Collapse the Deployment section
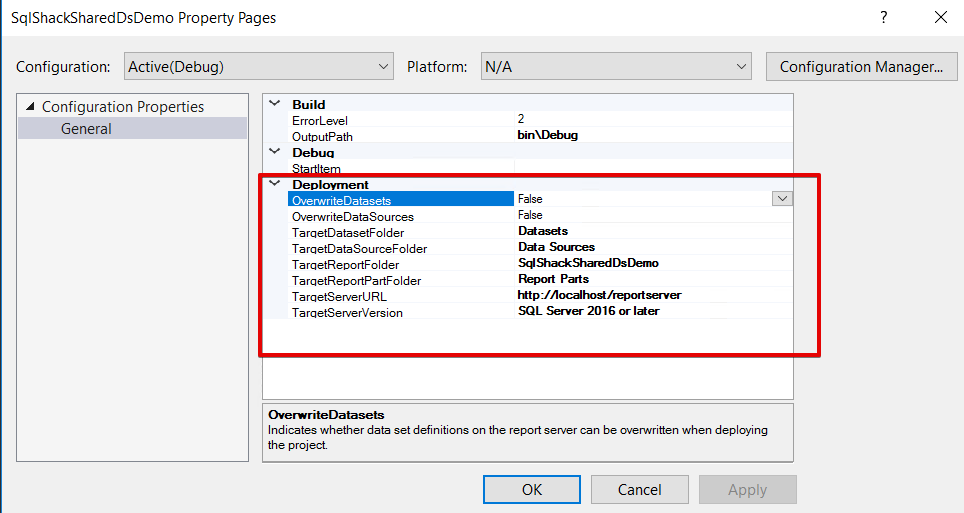This screenshot has width=964, height=513. [x=275, y=184]
